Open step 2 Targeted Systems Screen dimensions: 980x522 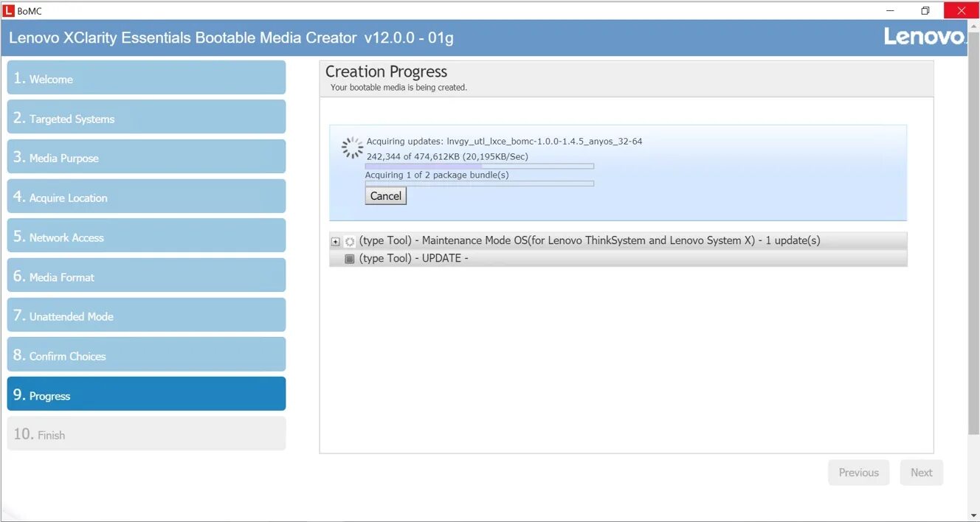(146, 116)
